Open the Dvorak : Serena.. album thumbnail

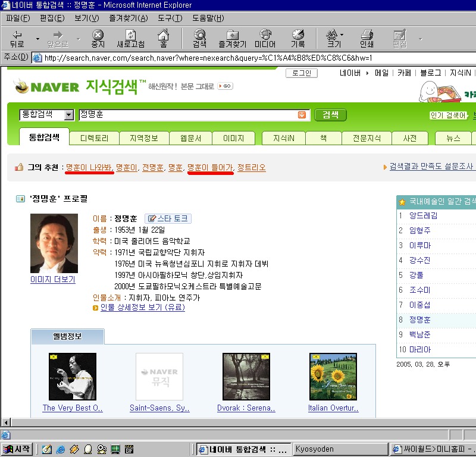point(246,377)
